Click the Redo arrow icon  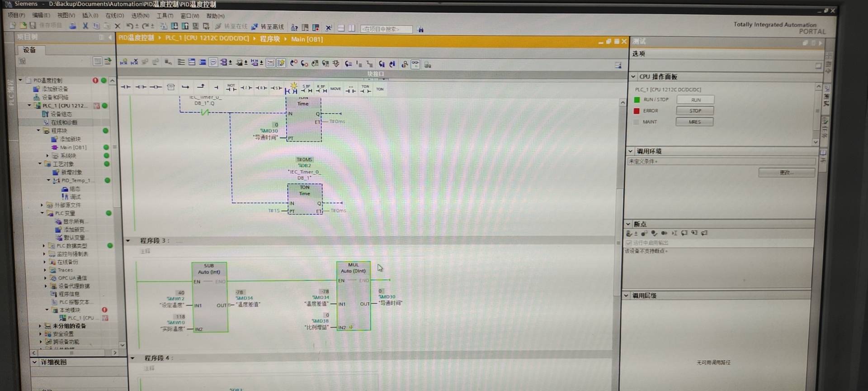pos(146,26)
